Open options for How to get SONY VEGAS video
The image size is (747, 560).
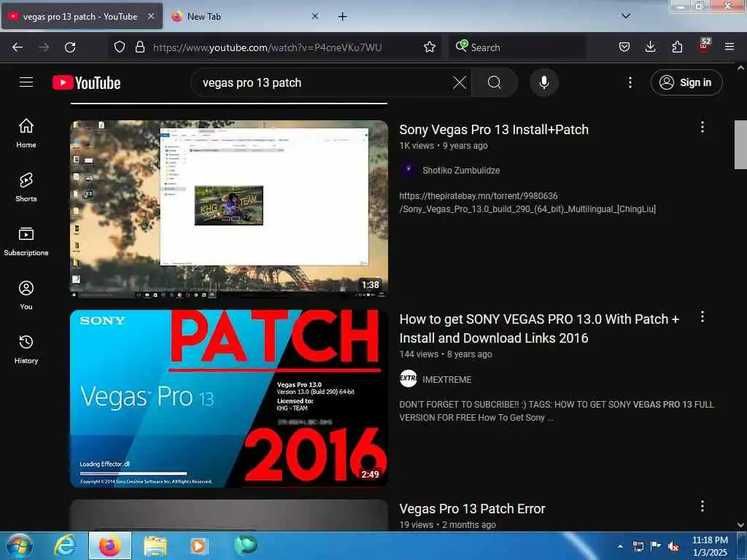pos(703,316)
